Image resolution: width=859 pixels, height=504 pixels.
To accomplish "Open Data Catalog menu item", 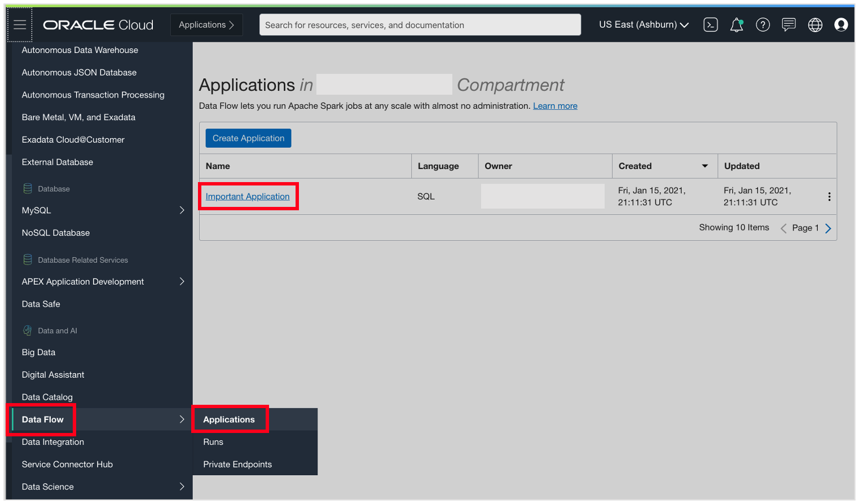I will tap(47, 397).
